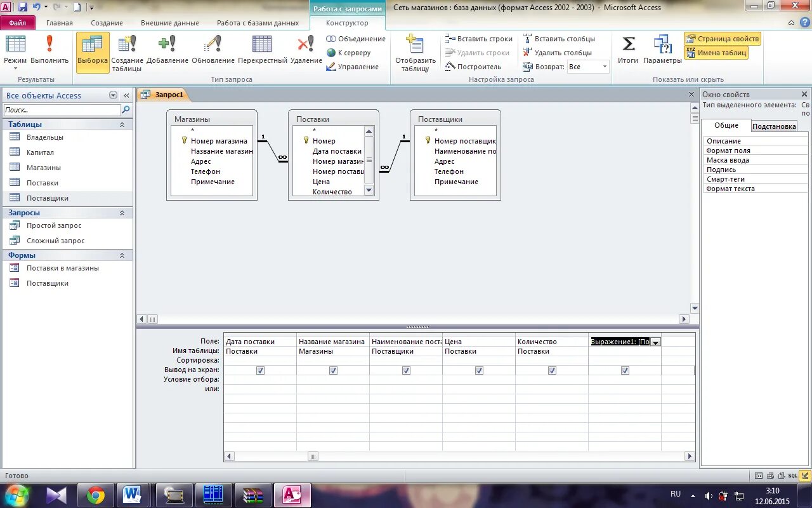812x508 pixels.
Task: Open the Построитель expression builder
Action: click(x=473, y=67)
